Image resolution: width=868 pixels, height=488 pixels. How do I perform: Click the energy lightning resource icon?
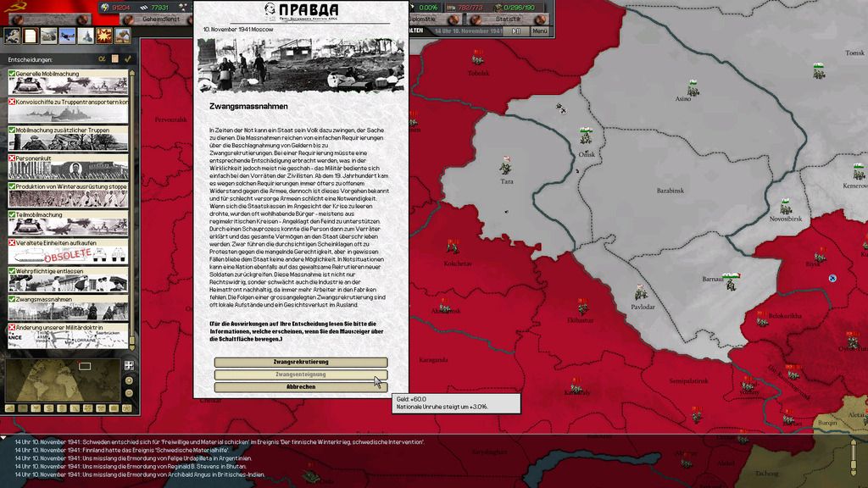click(105, 7)
